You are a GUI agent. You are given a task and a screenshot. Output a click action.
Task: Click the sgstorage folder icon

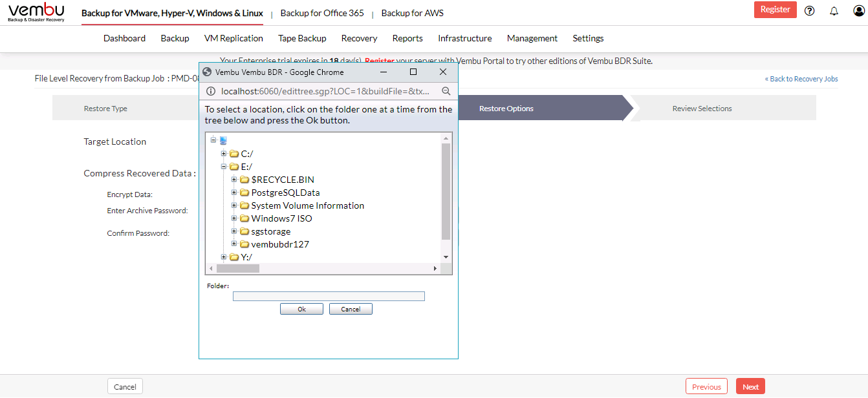[x=244, y=231]
